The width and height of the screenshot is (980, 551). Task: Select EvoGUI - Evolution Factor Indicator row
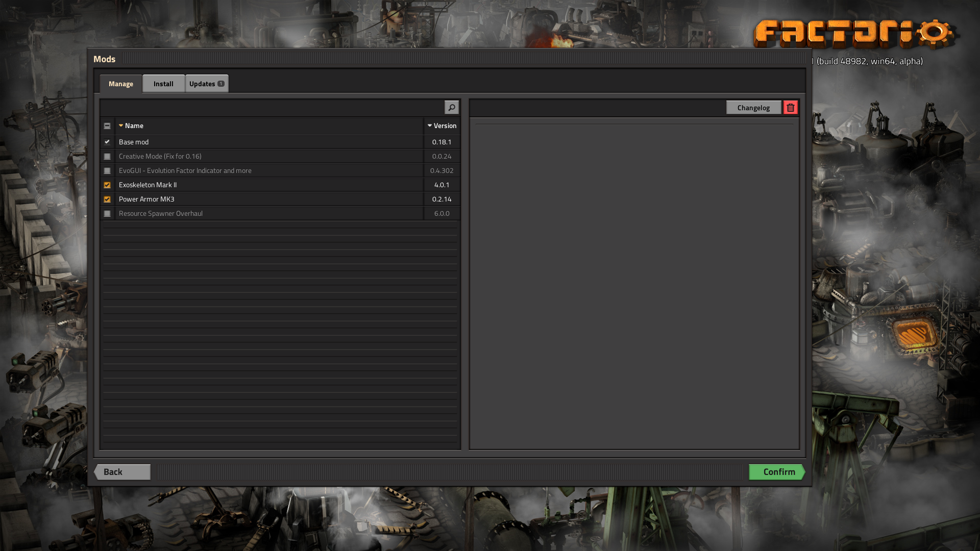[x=280, y=170]
